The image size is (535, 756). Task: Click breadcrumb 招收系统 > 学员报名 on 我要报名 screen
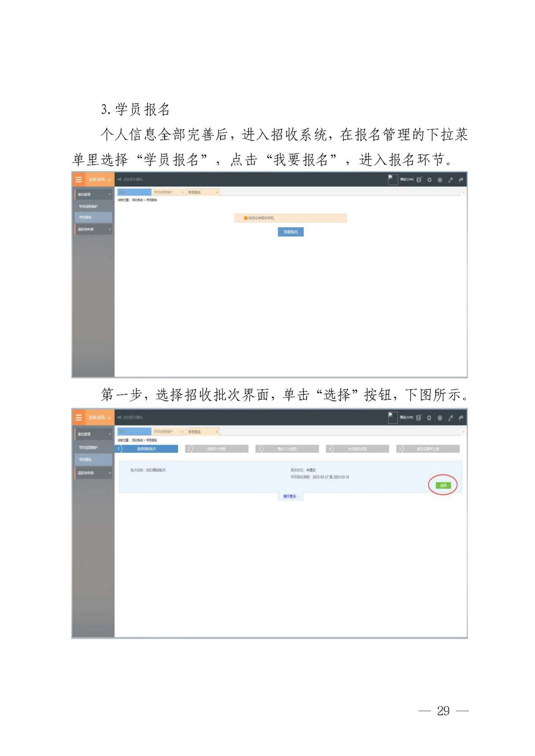144,200
